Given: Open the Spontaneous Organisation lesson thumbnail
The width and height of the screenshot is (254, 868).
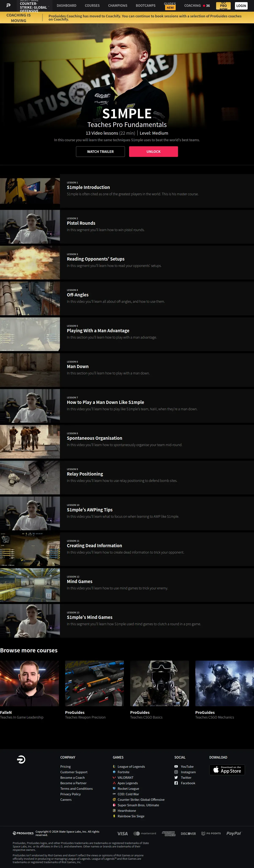Looking at the screenshot, I should click(x=30, y=442).
